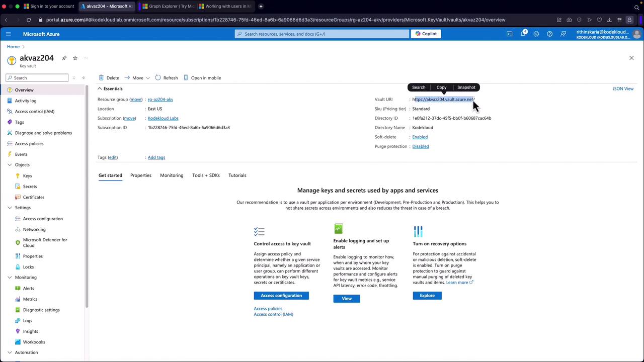Close the key vault blade
The width and height of the screenshot is (644, 362).
631,58
